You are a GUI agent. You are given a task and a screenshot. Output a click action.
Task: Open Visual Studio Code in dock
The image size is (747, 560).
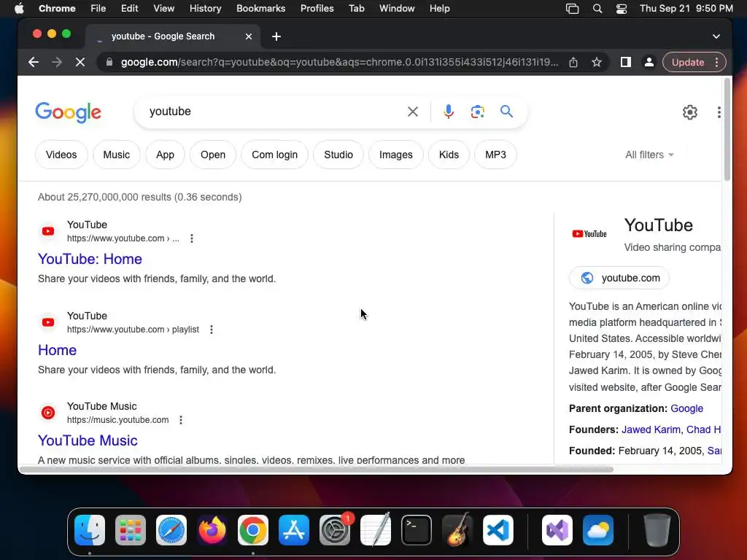498,530
